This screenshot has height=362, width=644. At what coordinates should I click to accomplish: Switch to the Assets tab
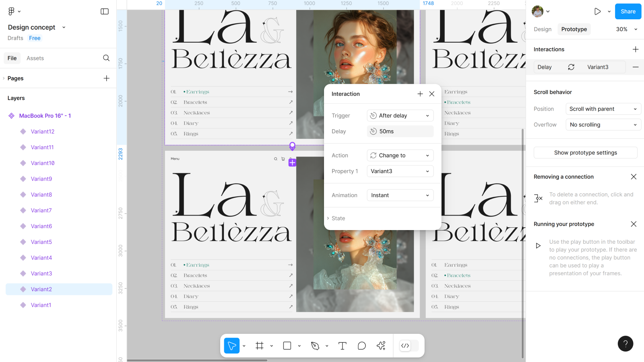(35, 58)
